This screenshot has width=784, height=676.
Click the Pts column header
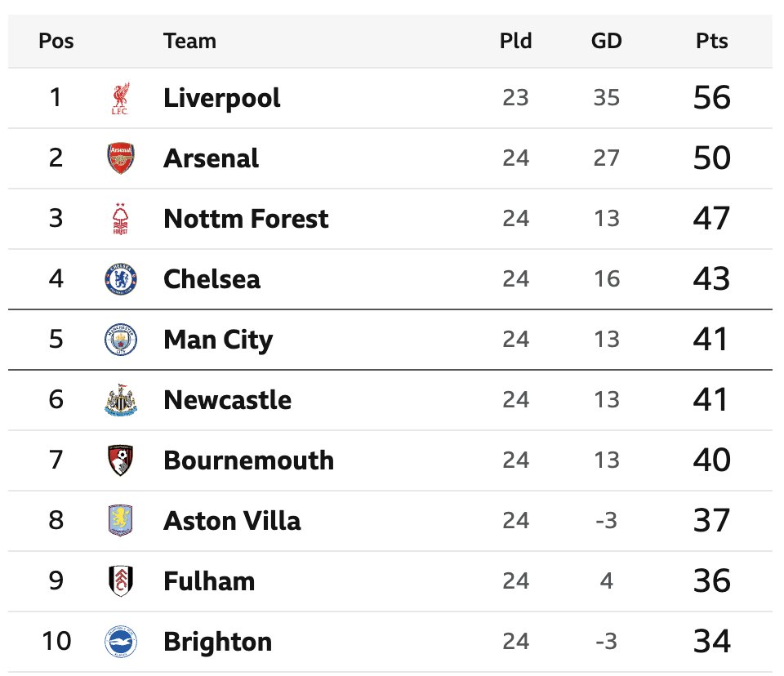(x=711, y=41)
